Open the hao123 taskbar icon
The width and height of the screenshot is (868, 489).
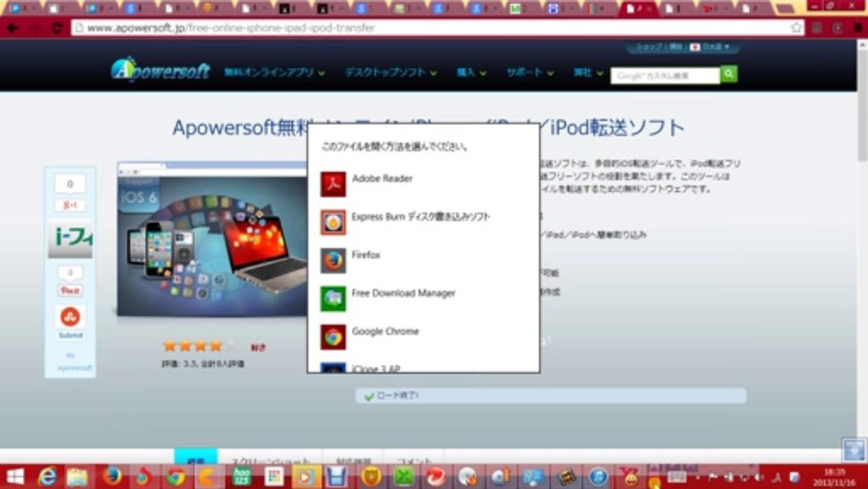pyautogui.click(x=241, y=477)
